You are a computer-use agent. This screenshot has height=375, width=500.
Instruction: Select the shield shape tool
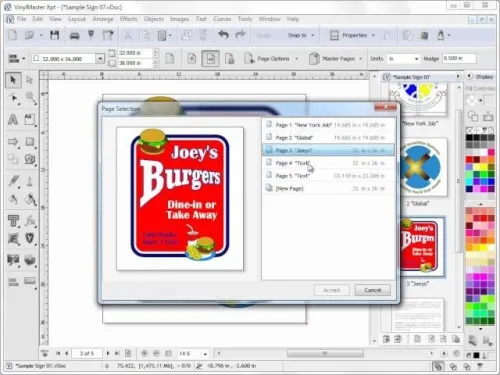coord(30,238)
